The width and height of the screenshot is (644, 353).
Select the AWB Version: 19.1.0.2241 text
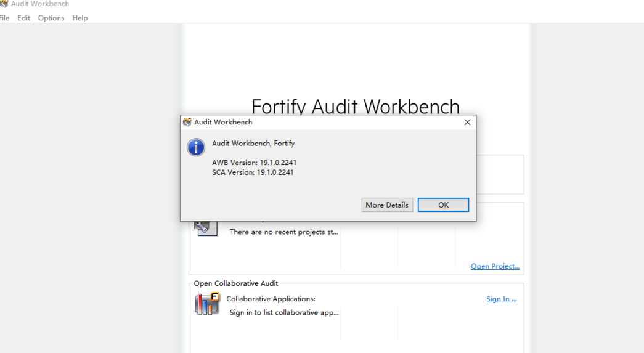(x=255, y=163)
